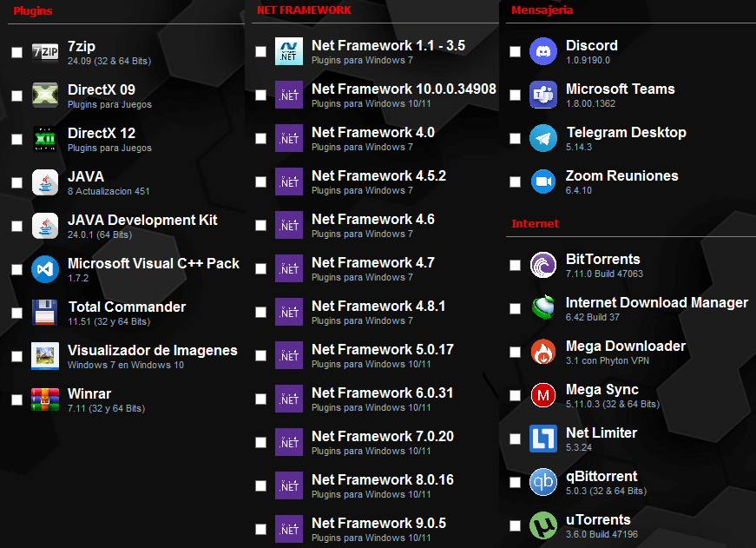Screen dimensions: 756x548
Task: Tick the Net Framework 8.0.16 checkbox
Action: pyautogui.click(x=261, y=485)
